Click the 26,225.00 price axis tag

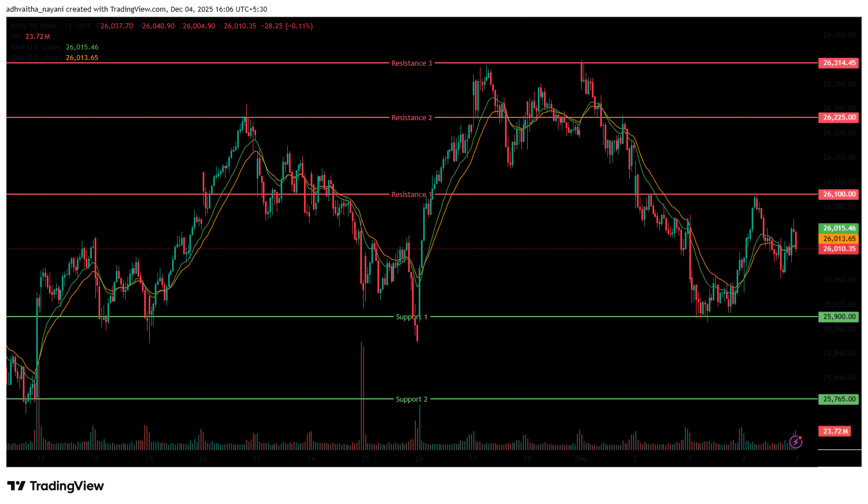(x=838, y=117)
